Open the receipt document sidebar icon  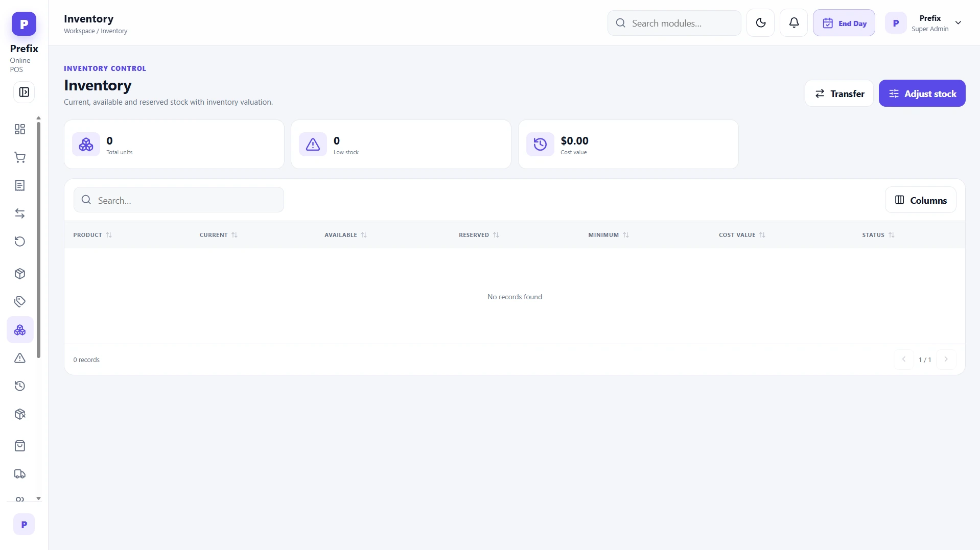point(20,185)
